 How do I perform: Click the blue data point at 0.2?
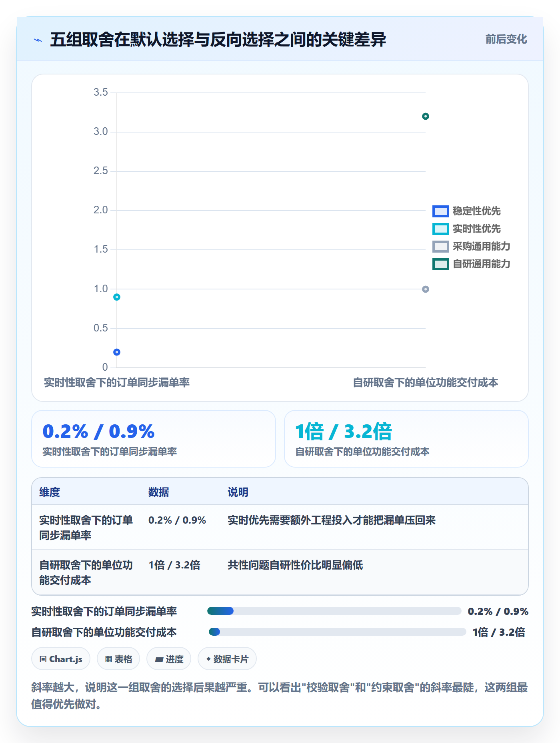click(117, 352)
